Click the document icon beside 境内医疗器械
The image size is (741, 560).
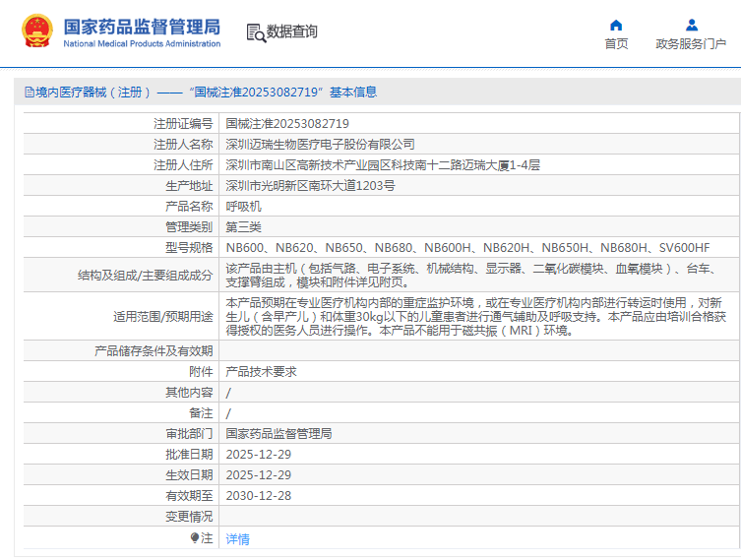(29, 93)
